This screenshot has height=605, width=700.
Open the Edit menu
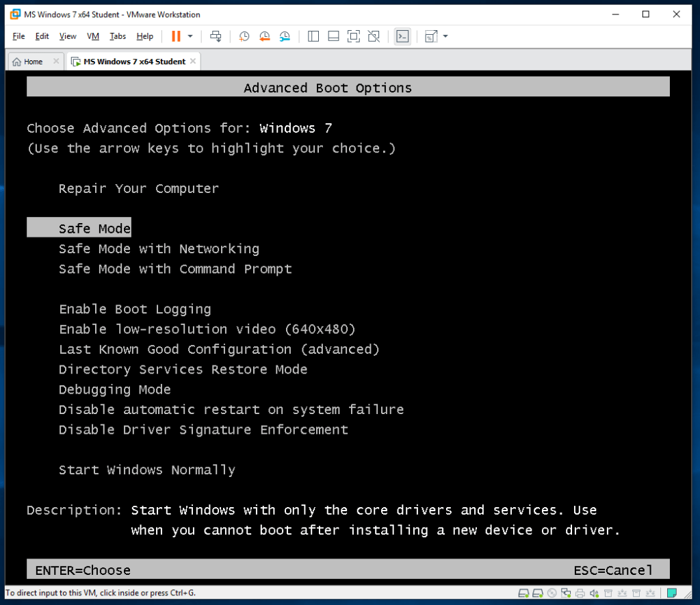pos(42,36)
